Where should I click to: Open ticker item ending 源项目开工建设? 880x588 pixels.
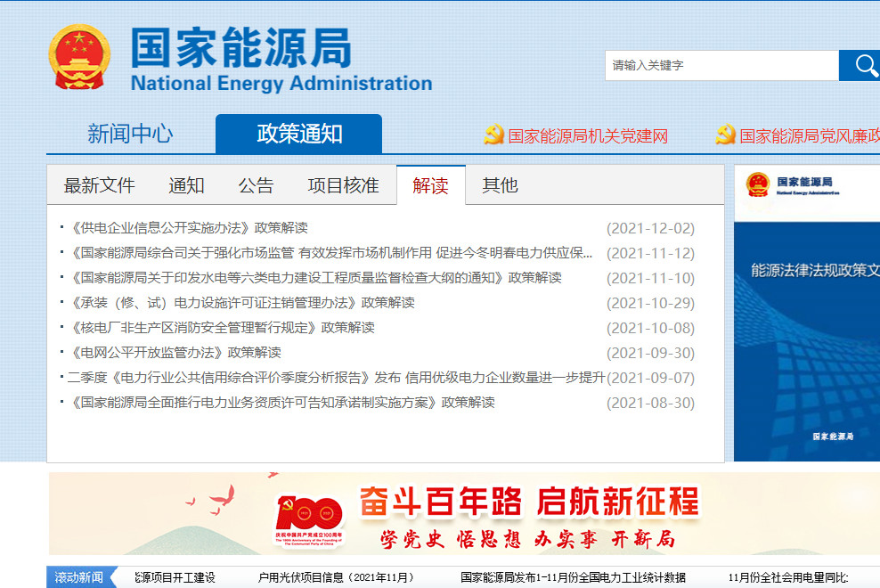(175, 577)
